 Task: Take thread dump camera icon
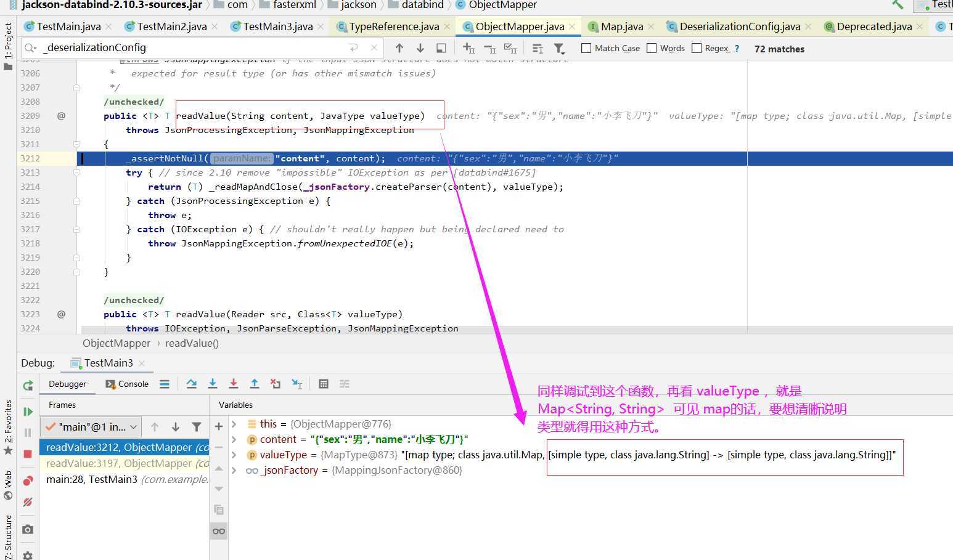[28, 529]
